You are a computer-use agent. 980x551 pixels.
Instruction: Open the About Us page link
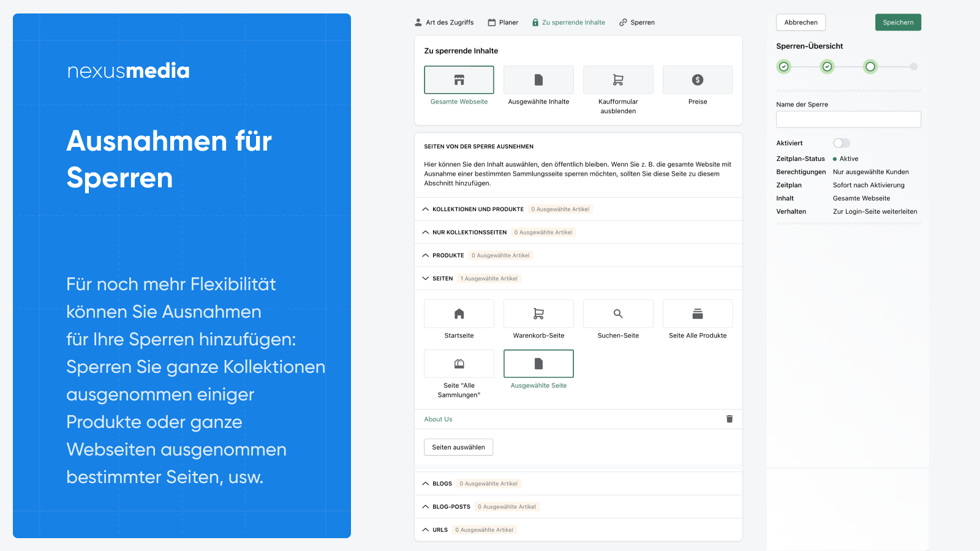coord(438,419)
